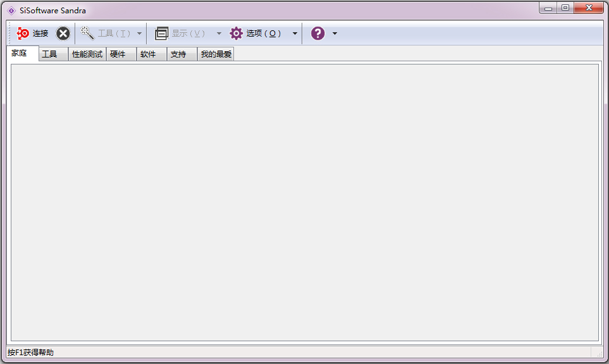
Task: Open the 我的最爱 tab
Action: pos(216,54)
